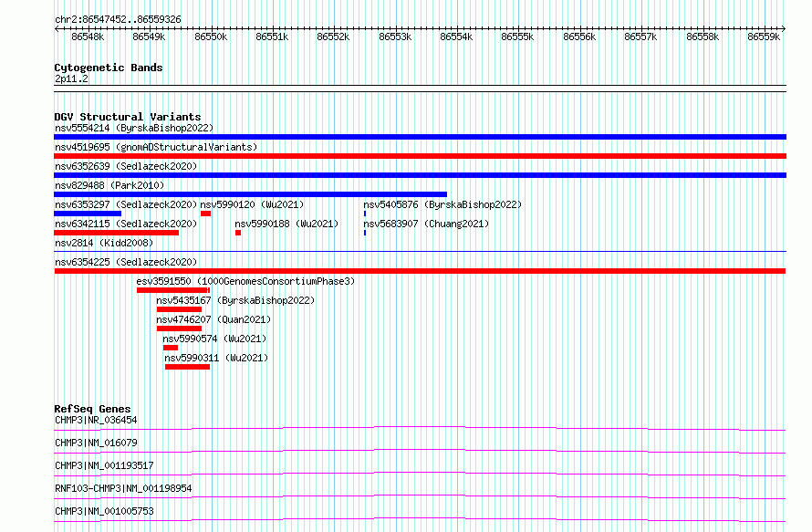Image resolution: width=812 pixels, height=532 pixels.
Task: Click the nsv829488 (Park2010) label
Action: point(109,185)
